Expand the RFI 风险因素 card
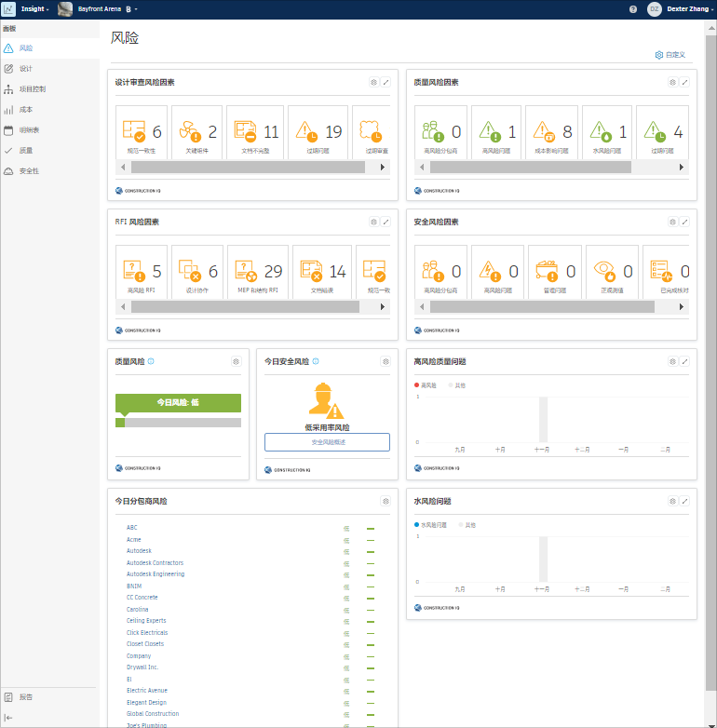717x728 pixels. click(x=386, y=222)
